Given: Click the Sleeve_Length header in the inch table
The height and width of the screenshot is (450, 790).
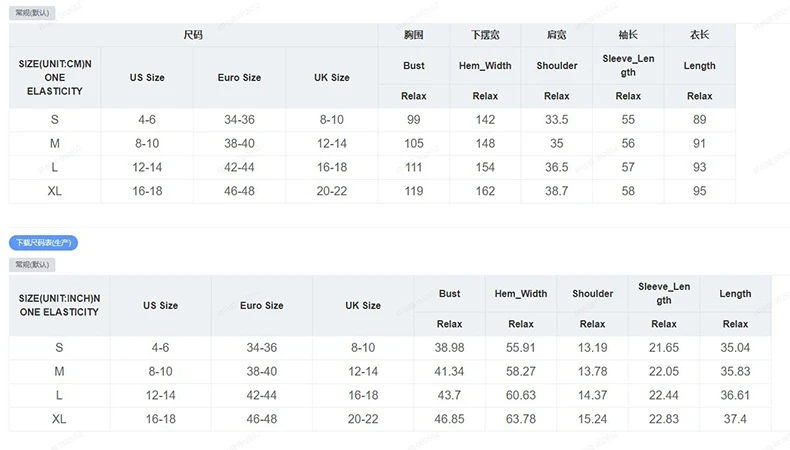Looking at the screenshot, I should pyautogui.click(x=664, y=293).
